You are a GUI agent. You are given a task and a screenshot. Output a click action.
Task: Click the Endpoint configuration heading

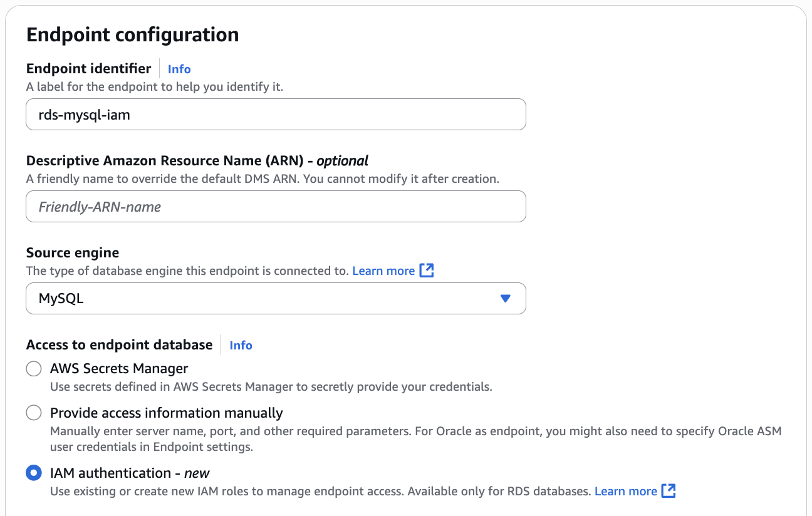point(132,34)
